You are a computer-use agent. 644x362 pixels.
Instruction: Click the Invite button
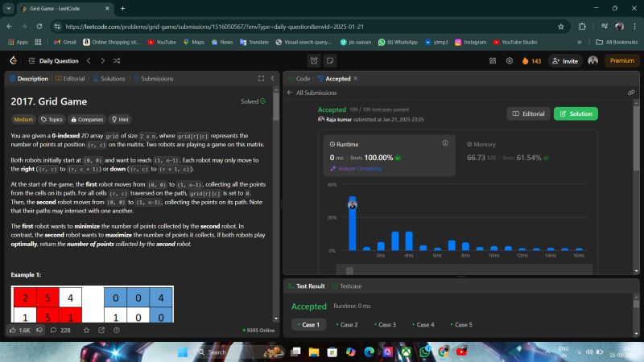(x=565, y=61)
